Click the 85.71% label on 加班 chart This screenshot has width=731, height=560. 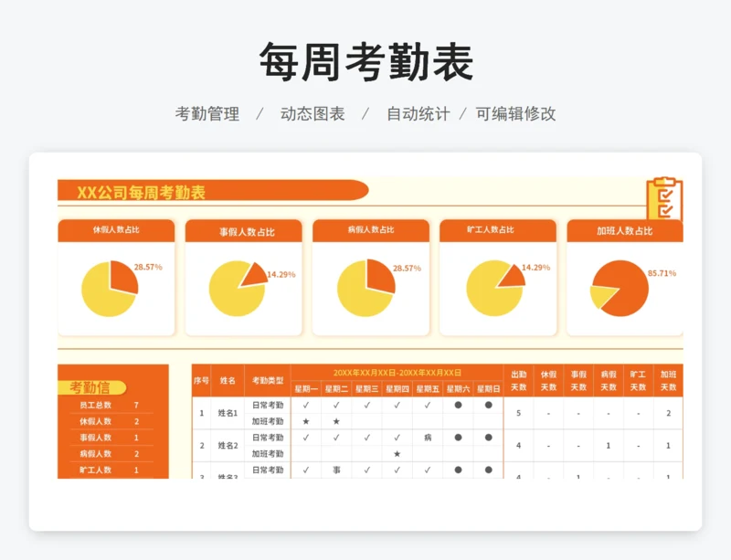(x=662, y=273)
